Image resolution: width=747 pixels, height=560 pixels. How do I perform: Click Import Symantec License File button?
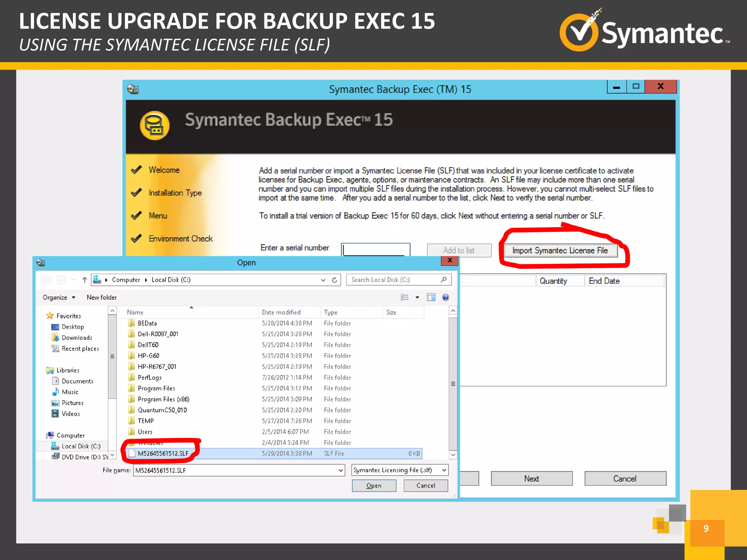[560, 250]
